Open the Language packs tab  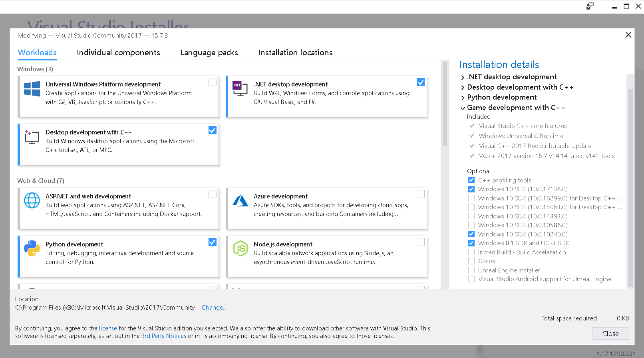[209, 52]
